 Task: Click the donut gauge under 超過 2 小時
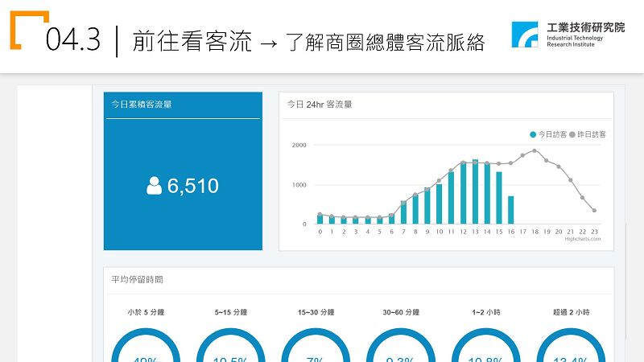click(571, 345)
